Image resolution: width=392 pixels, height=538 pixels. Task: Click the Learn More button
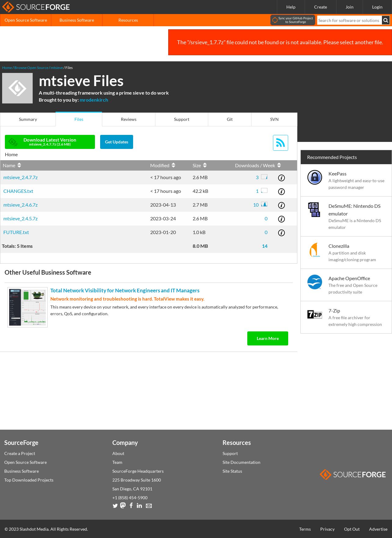click(268, 338)
